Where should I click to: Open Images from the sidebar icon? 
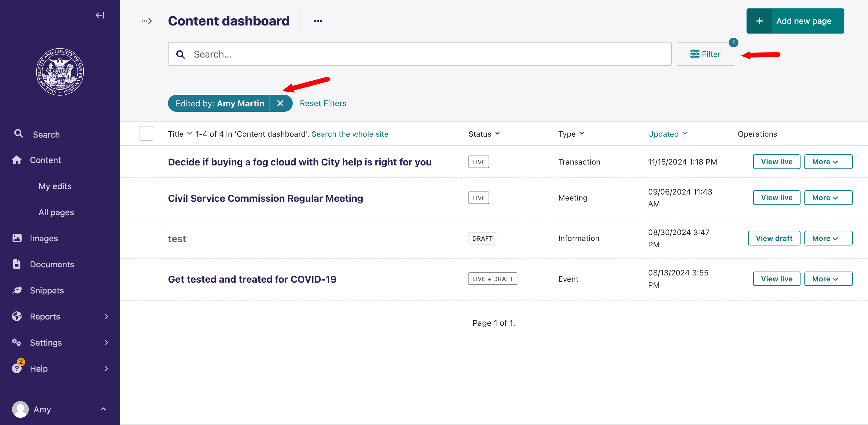click(x=17, y=238)
